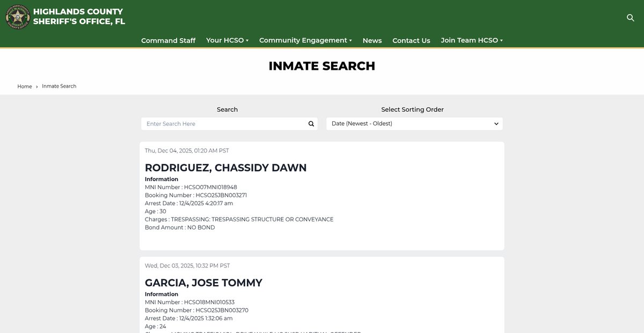The width and height of the screenshot is (644, 333).
Task: Focus the Enter Search Here field
Action: (x=229, y=124)
